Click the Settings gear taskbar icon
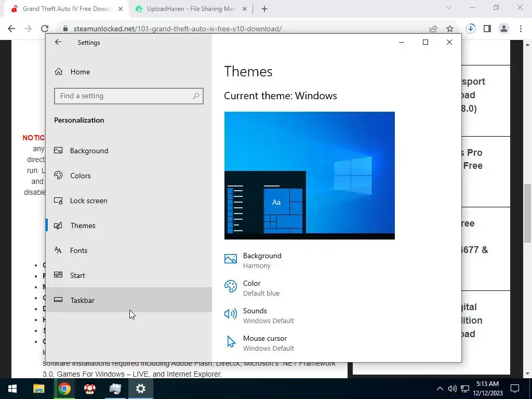This screenshot has width=532, height=399. click(140, 389)
